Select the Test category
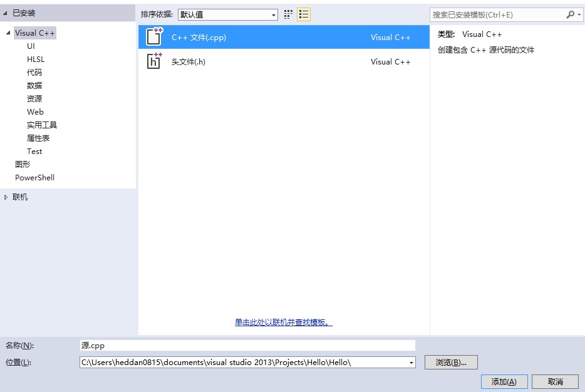Viewport: 585px width, 392px height. [34, 152]
